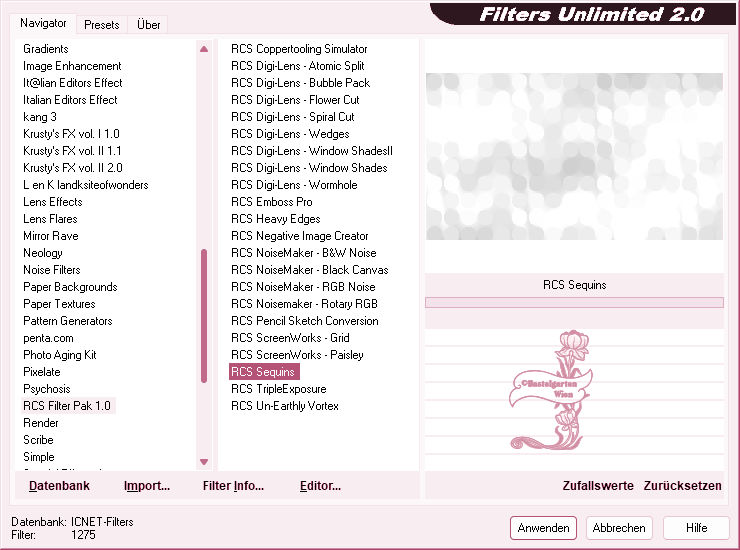Choose RCS Digi-Lens - Window ShadesII
740x550 pixels.
pyautogui.click(x=311, y=151)
